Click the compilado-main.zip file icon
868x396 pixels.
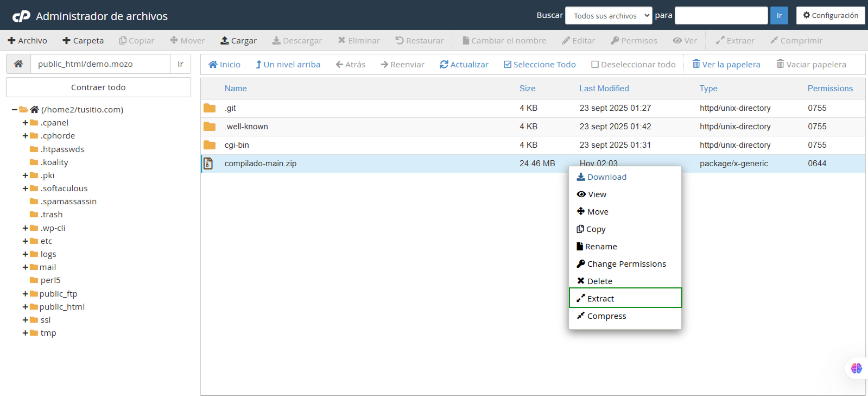[x=208, y=164]
